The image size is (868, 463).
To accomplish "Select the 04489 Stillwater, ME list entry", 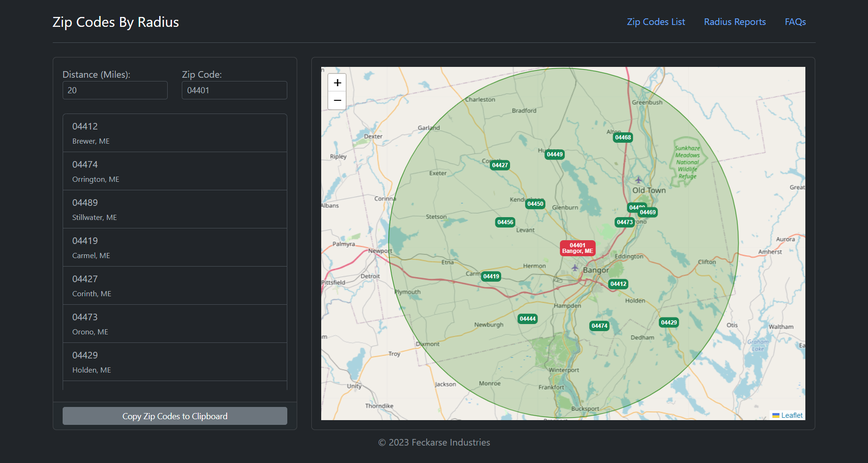I will click(175, 209).
